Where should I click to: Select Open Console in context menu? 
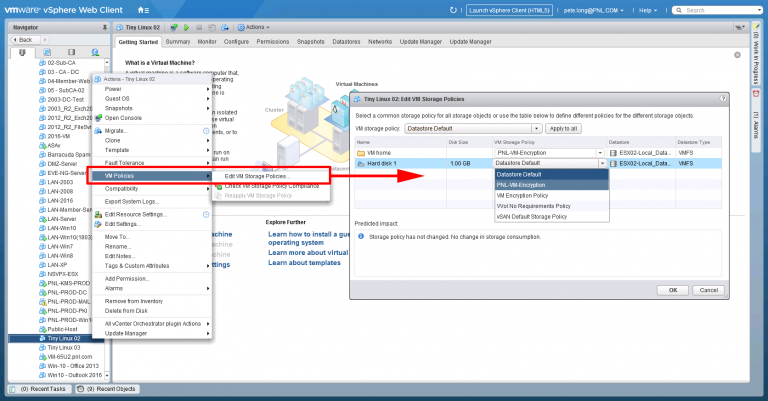152,118
